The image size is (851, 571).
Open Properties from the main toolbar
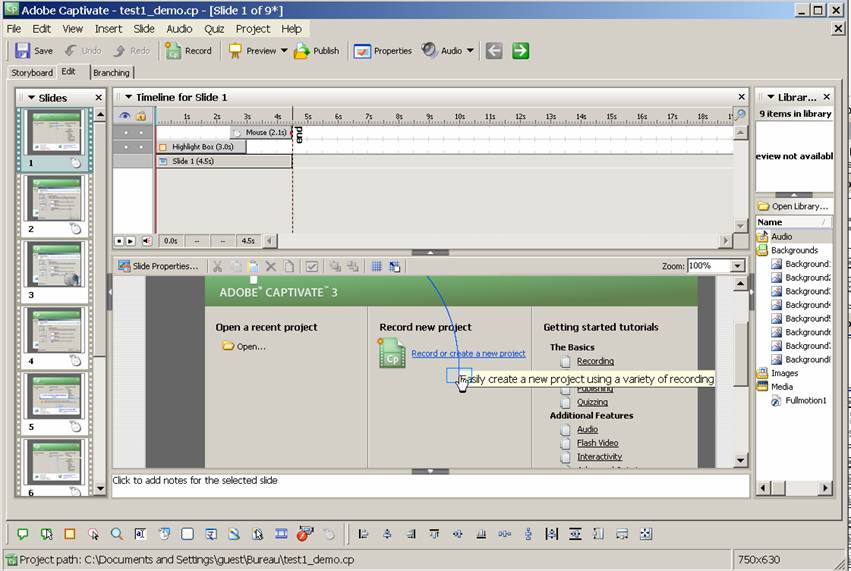pos(383,50)
